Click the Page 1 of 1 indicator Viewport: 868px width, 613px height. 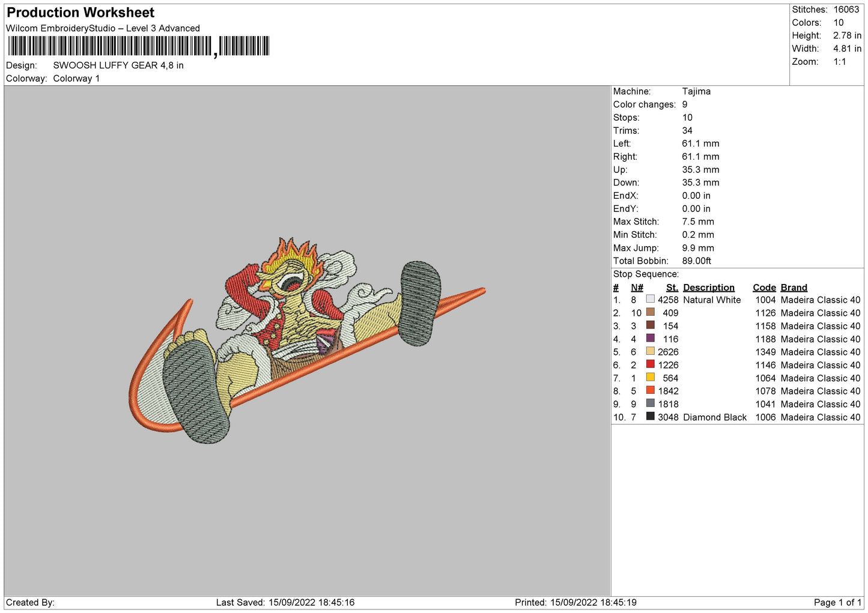pyautogui.click(x=837, y=602)
